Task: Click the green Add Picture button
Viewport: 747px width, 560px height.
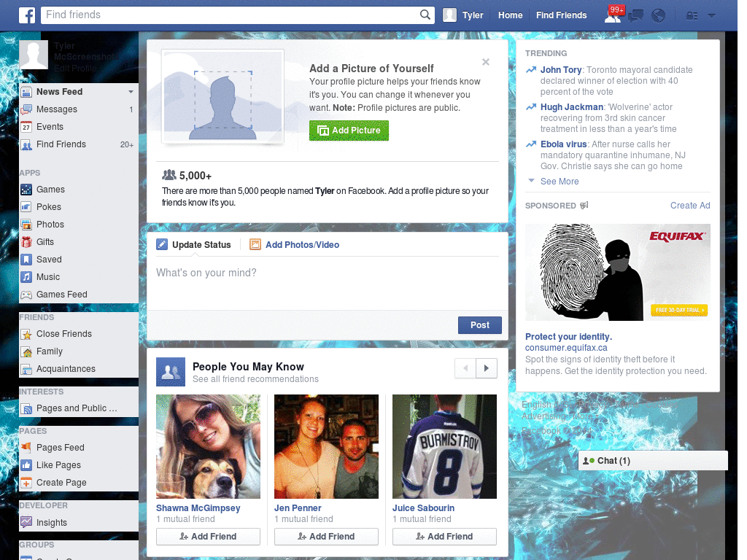Action: [349, 131]
